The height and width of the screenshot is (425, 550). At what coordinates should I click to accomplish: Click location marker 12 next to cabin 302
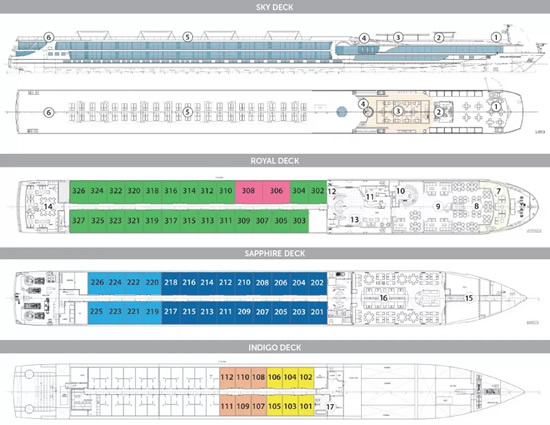click(x=332, y=191)
